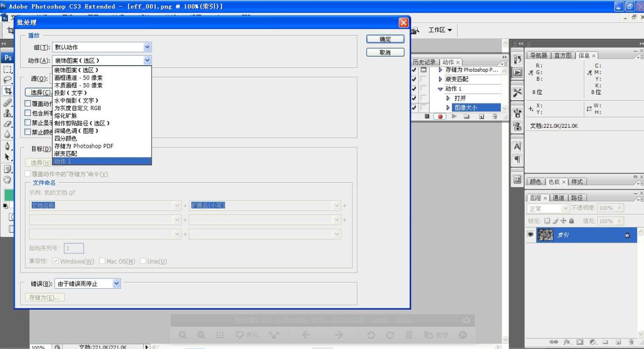The width and height of the screenshot is (644, 349).
Task: Select the Healing Brush tool
Action: coord(7,103)
